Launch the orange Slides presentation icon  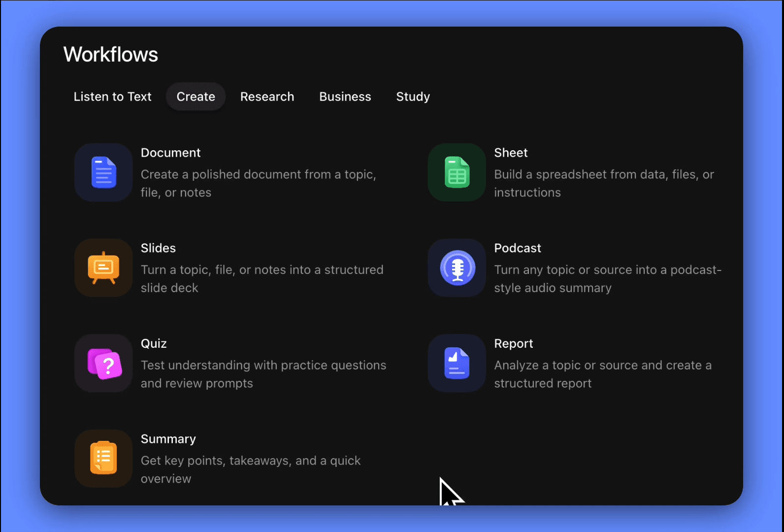point(103,268)
